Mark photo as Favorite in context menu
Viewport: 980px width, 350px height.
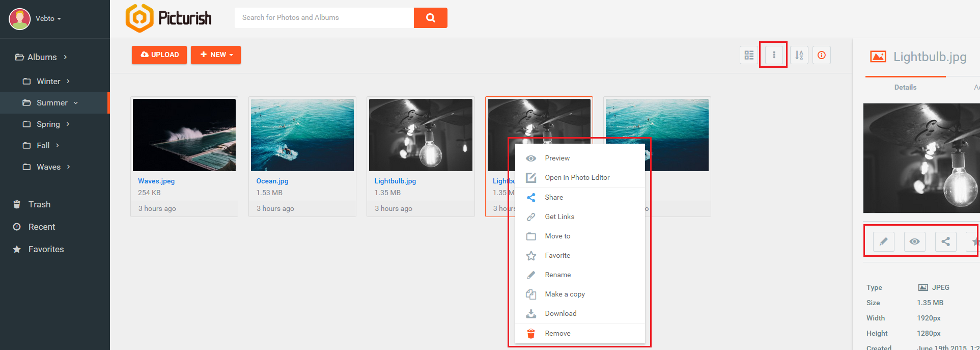[x=557, y=255]
